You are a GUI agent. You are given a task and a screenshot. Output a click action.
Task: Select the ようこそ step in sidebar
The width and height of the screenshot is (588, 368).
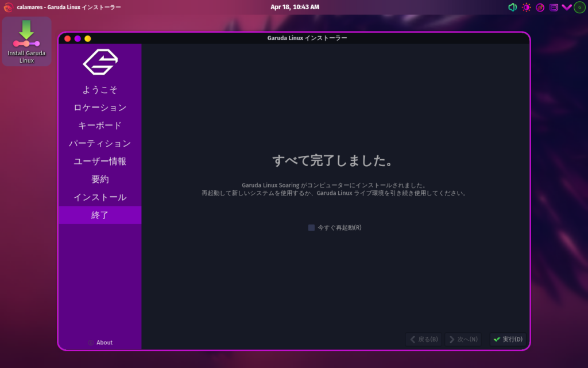[100, 90]
